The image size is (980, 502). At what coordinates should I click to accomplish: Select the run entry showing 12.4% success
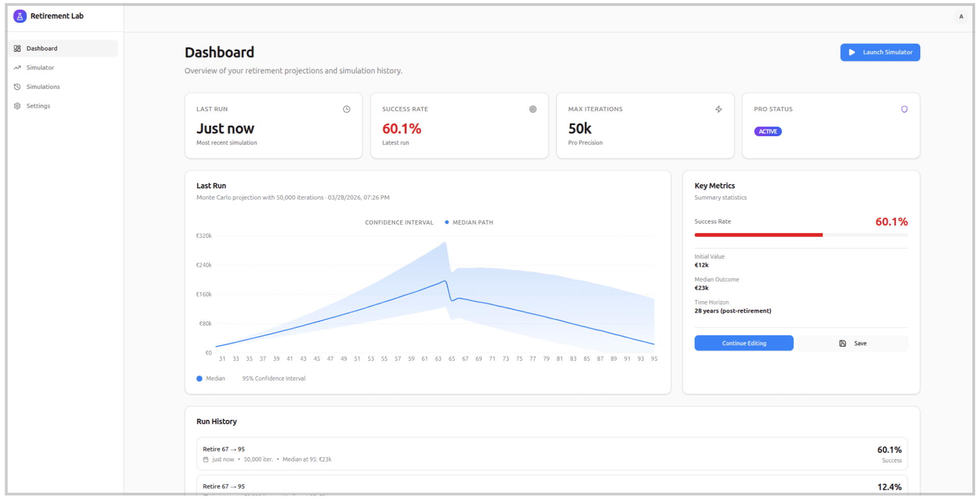pos(551,487)
